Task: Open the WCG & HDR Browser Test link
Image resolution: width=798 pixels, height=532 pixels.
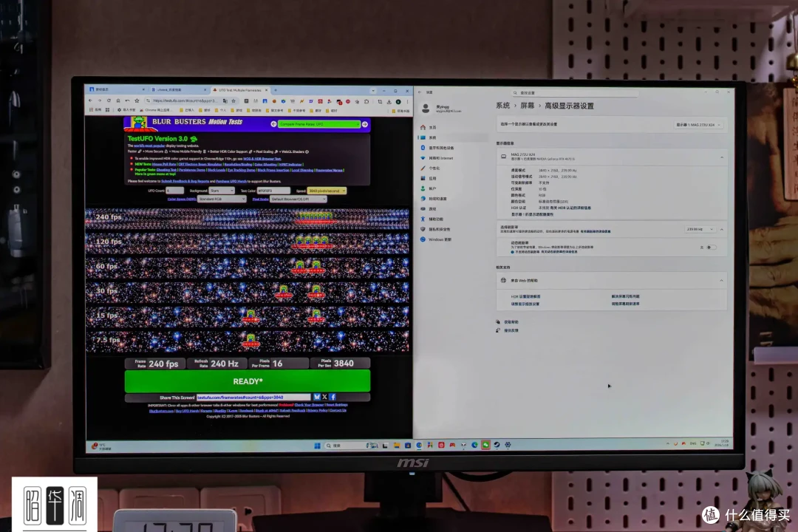Action: [262, 159]
